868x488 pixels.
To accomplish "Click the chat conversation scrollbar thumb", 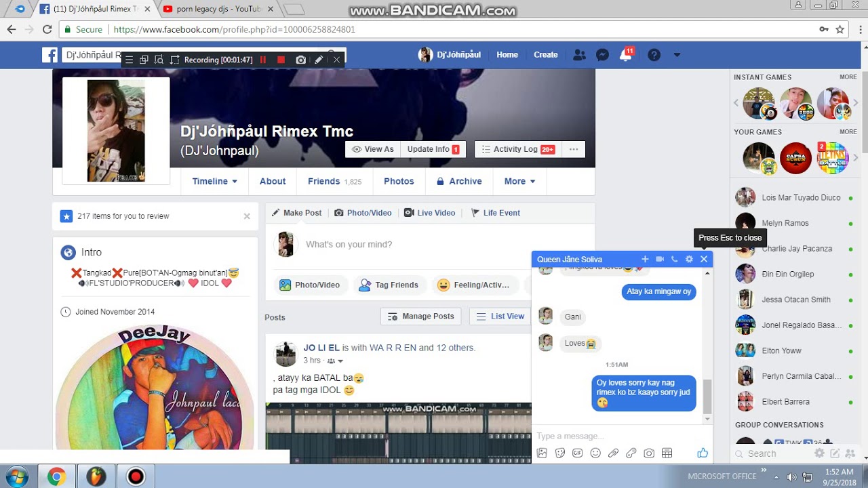I will tap(707, 396).
